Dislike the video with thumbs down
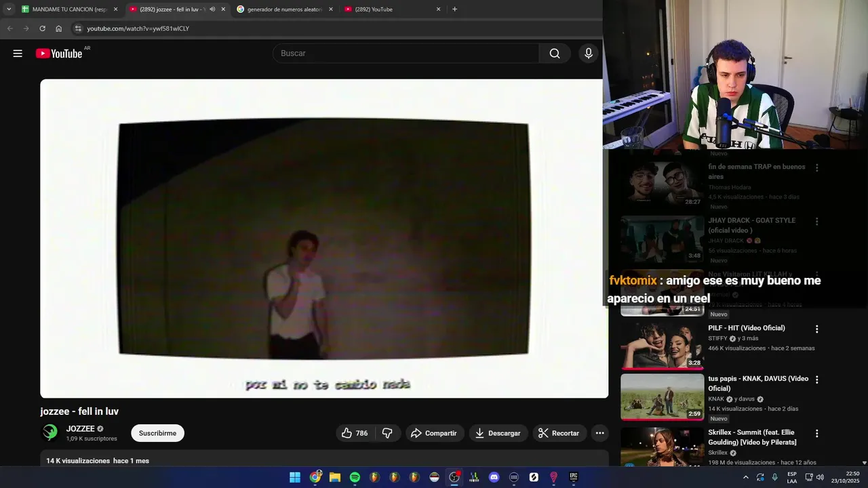868x488 pixels. [387, 433]
